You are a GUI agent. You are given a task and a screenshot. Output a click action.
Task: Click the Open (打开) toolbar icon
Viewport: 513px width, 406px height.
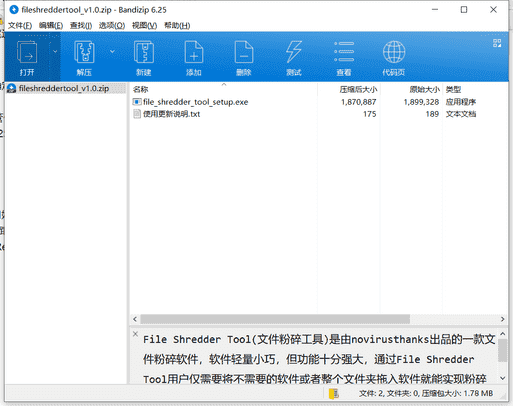pos(27,52)
